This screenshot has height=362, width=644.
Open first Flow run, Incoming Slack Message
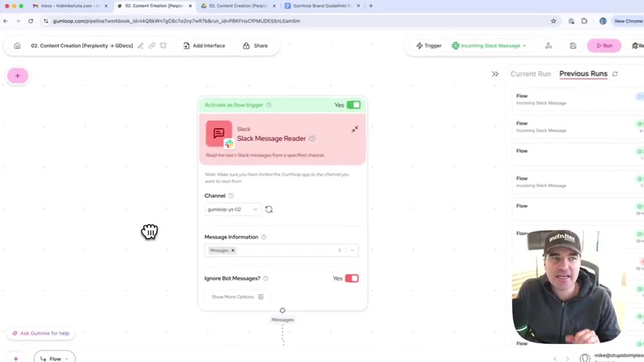[x=577, y=99]
